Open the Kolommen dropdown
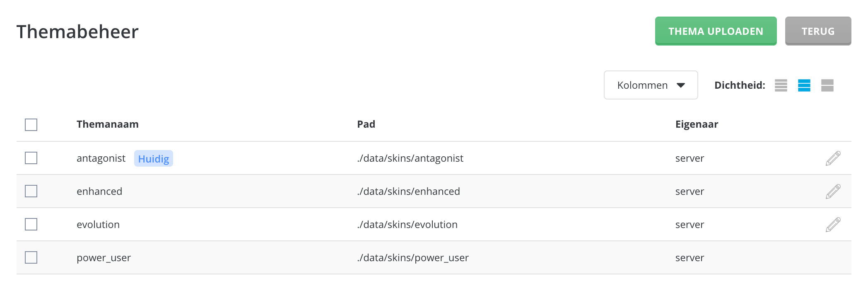The height and width of the screenshot is (291, 868). tap(651, 85)
